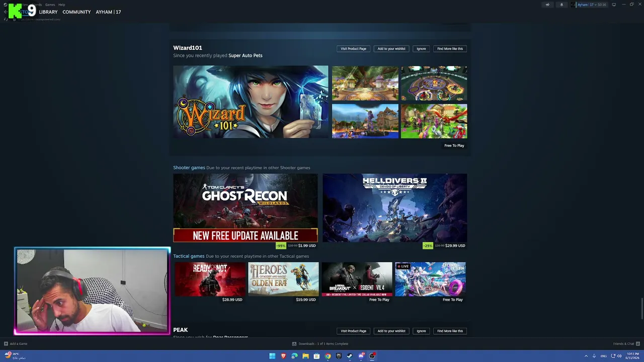Viewport: 644px width, 362px height.
Task: View Wizard101 castle town screenshot
Action: click(365, 121)
